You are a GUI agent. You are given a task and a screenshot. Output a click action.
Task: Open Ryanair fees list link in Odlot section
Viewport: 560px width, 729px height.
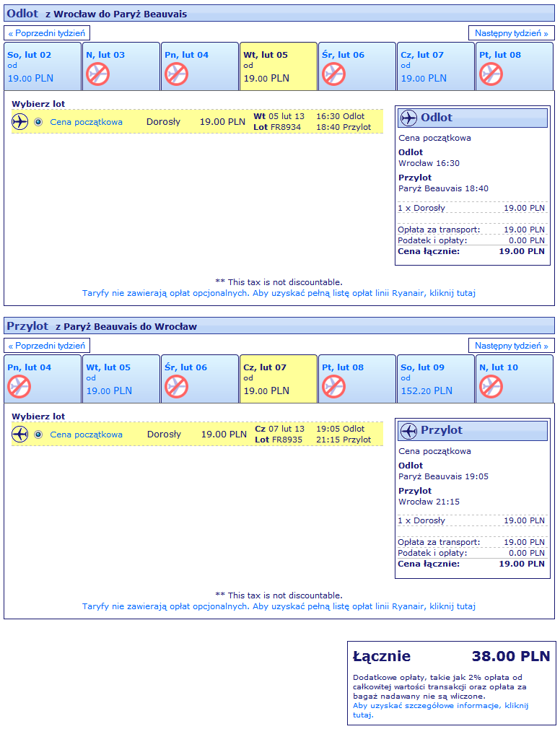pyautogui.click(x=279, y=293)
